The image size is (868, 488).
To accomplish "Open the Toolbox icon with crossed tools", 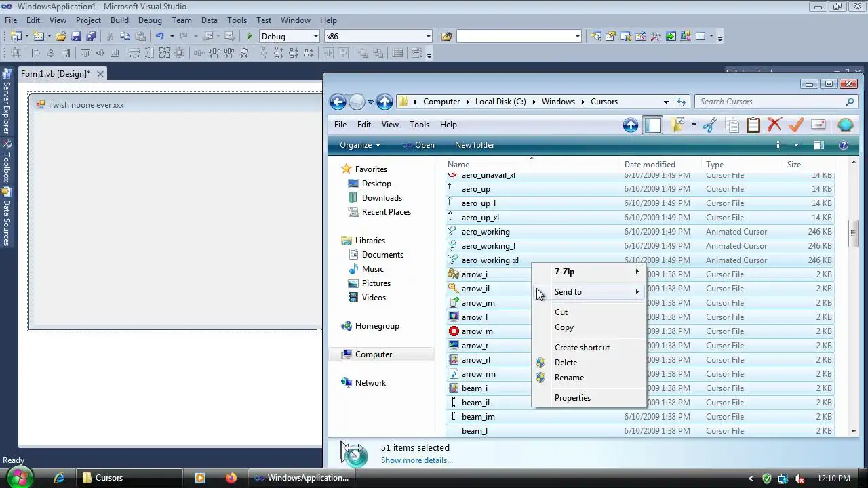I will click(655, 37).
